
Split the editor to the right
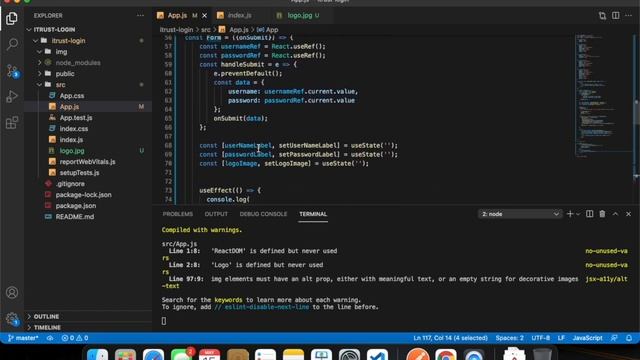click(616, 16)
